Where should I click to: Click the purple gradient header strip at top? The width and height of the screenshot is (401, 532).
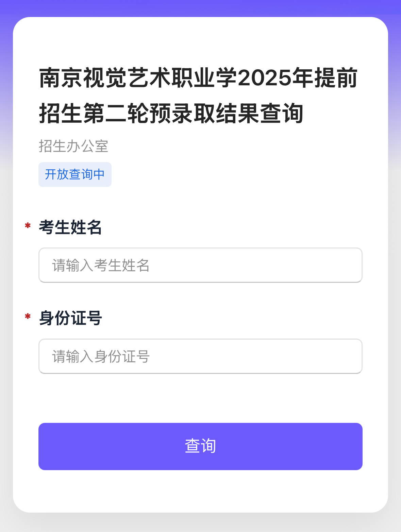tap(200, 7)
